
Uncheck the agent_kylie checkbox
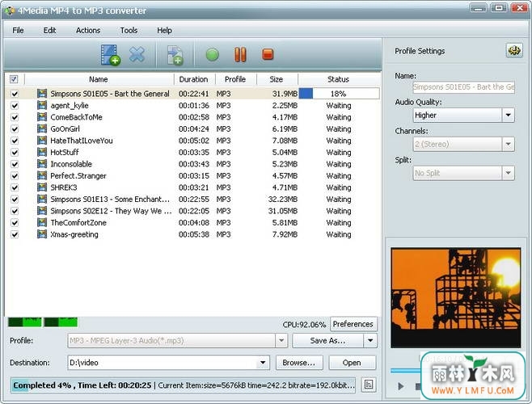tap(15, 106)
